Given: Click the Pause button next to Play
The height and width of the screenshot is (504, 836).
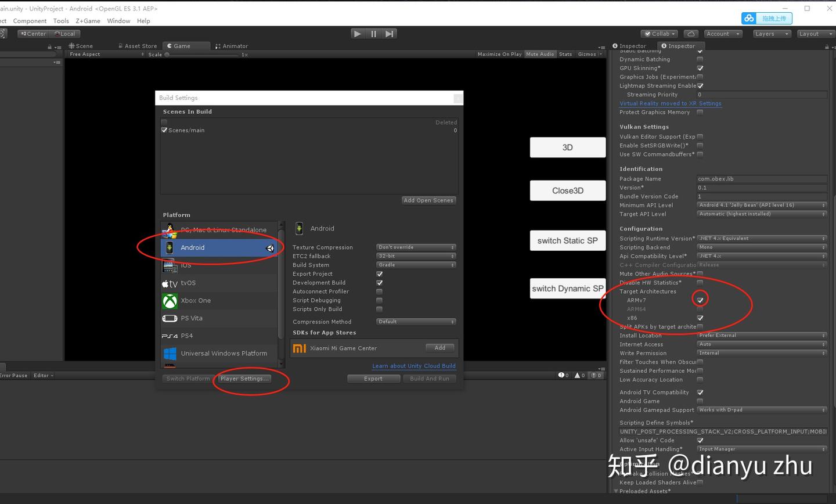Looking at the screenshot, I should [x=373, y=33].
